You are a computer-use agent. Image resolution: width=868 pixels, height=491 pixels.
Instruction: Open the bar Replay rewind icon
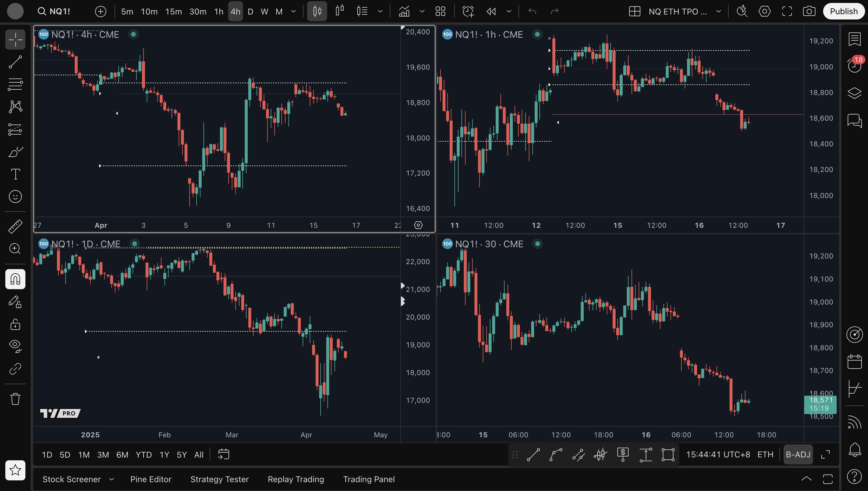click(x=491, y=12)
